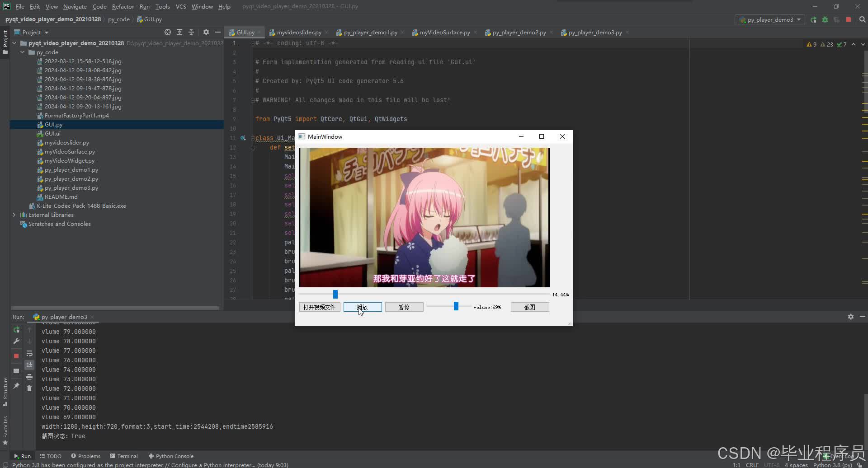
Task: Open the Terminal tool window tab
Action: [x=124, y=456]
